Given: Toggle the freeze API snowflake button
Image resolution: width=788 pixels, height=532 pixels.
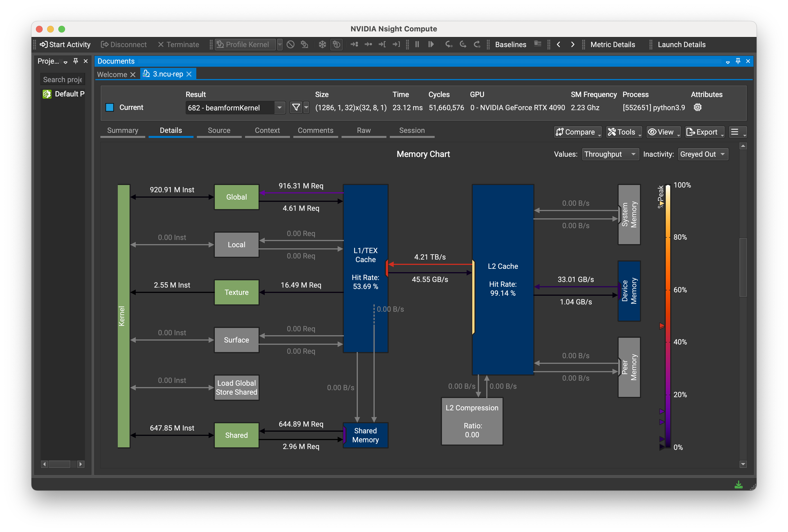Looking at the screenshot, I should (322, 44).
